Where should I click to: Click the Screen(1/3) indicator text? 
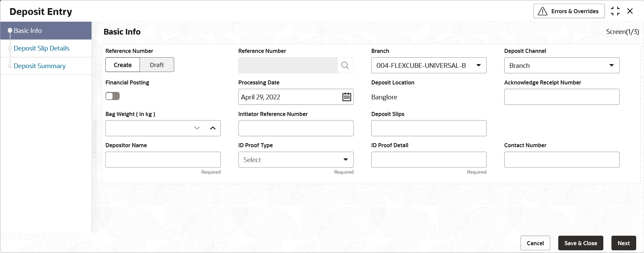[x=622, y=32]
